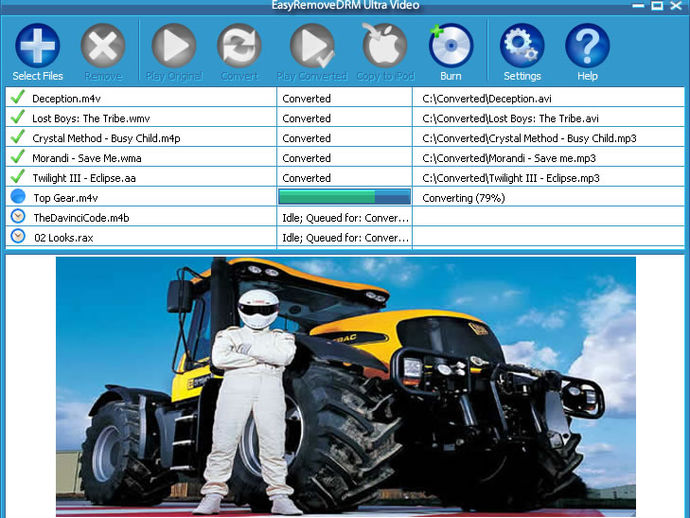The height and width of the screenshot is (518, 690).
Task: Click blue circle icon beside Top Gear.m4v
Action: 18,196
